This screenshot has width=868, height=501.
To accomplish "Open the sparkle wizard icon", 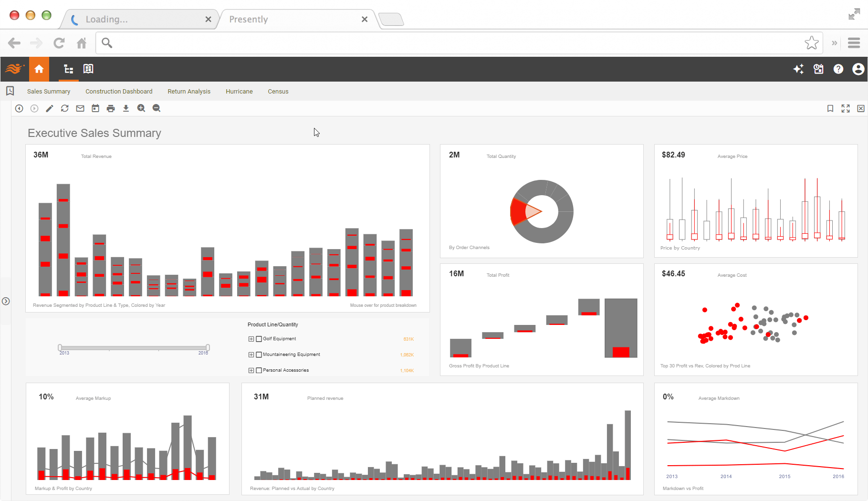I will (x=798, y=69).
